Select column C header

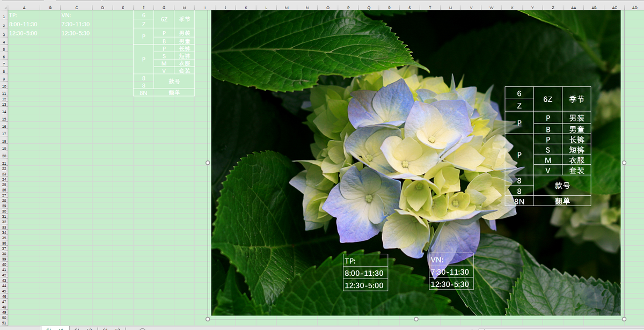76,8
